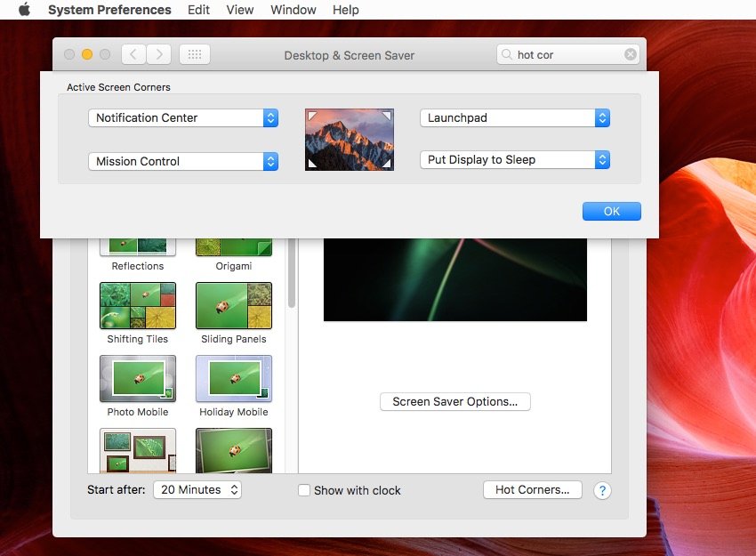Select the Reflections screen saver
The height and width of the screenshot is (556, 756).
137,254
